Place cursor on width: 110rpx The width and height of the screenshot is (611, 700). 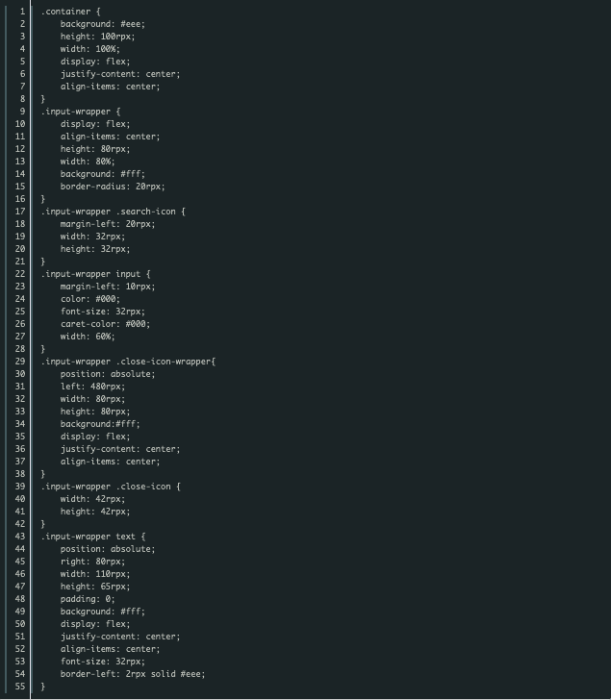point(95,574)
